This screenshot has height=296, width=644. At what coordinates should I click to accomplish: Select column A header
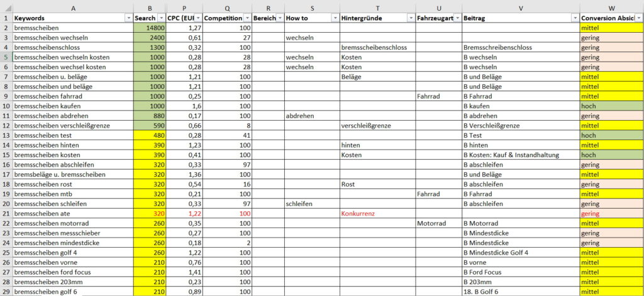(73, 8)
